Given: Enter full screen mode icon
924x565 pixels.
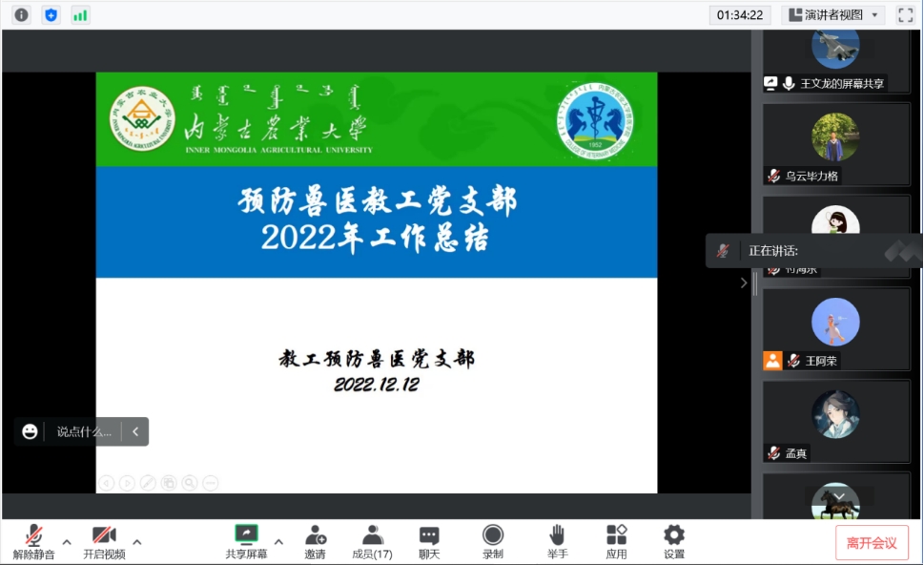Looking at the screenshot, I should coord(905,14).
